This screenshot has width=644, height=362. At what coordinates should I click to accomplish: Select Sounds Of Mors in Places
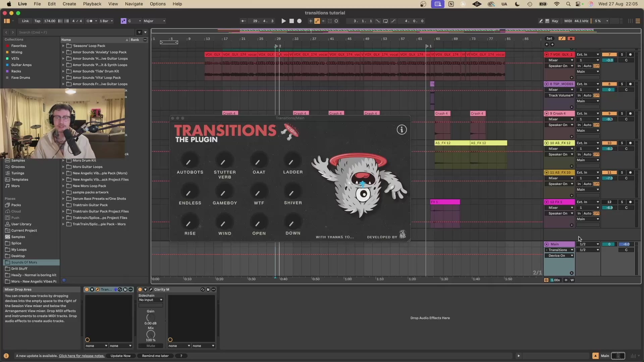(32, 262)
